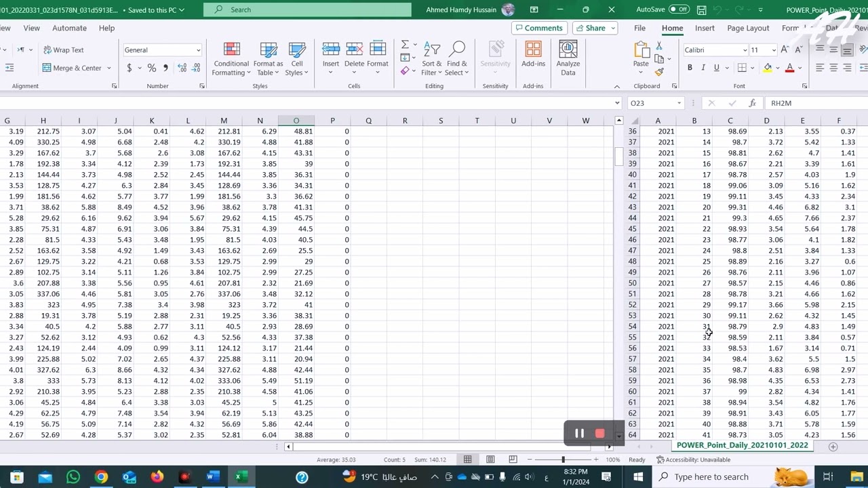Add a new sheet with plus button

tap(833, 446)
